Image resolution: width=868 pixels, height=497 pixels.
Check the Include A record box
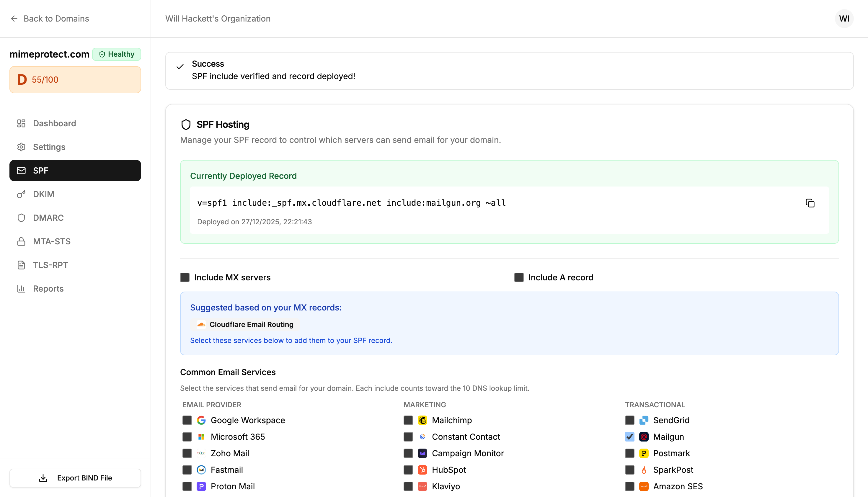tap(519, 277)
